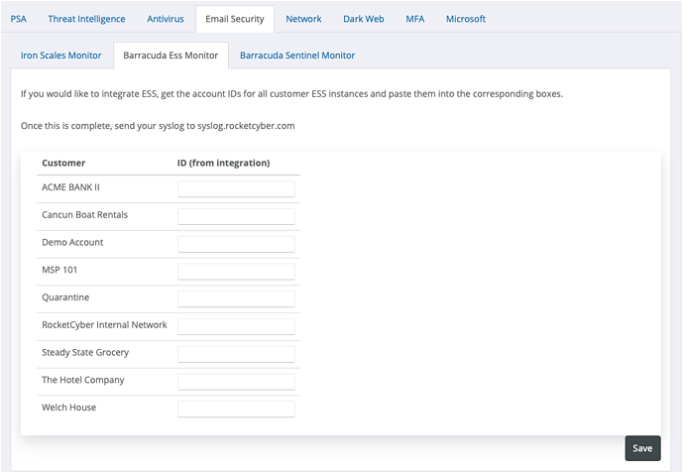Screen dimensions: 685x475
Task: Click the ID field for ACME BANK II
Action: (236, 189)
